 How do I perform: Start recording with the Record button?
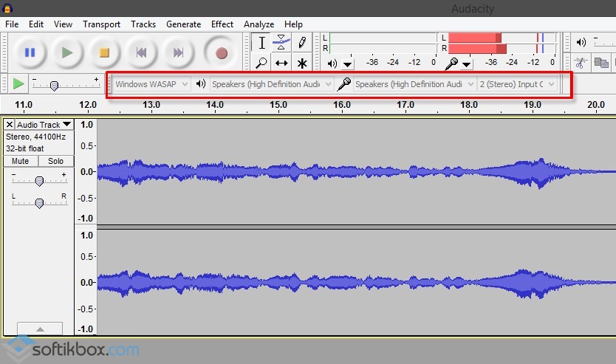(220, 52)
